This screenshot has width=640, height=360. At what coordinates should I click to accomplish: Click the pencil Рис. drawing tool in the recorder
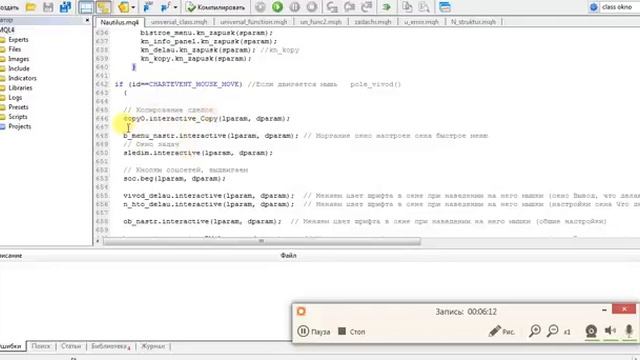coord(501,331)
